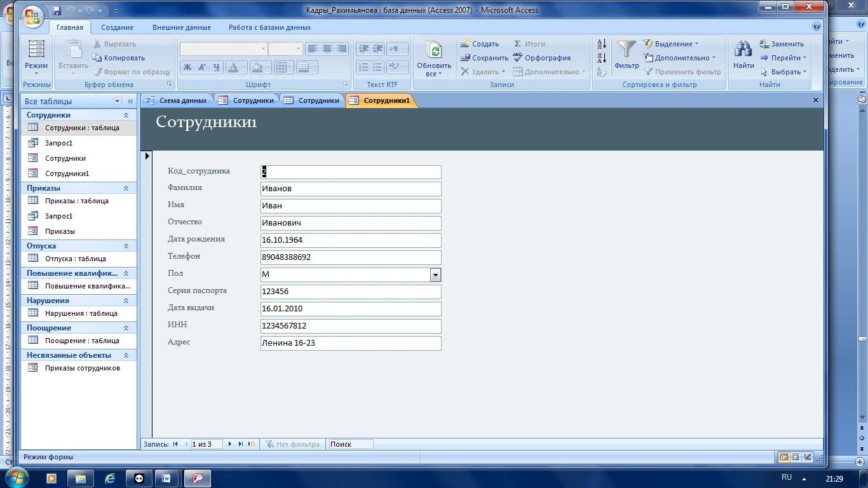Create new blank record from navigation bar
The image size is (868, 488).
point(252,444)
